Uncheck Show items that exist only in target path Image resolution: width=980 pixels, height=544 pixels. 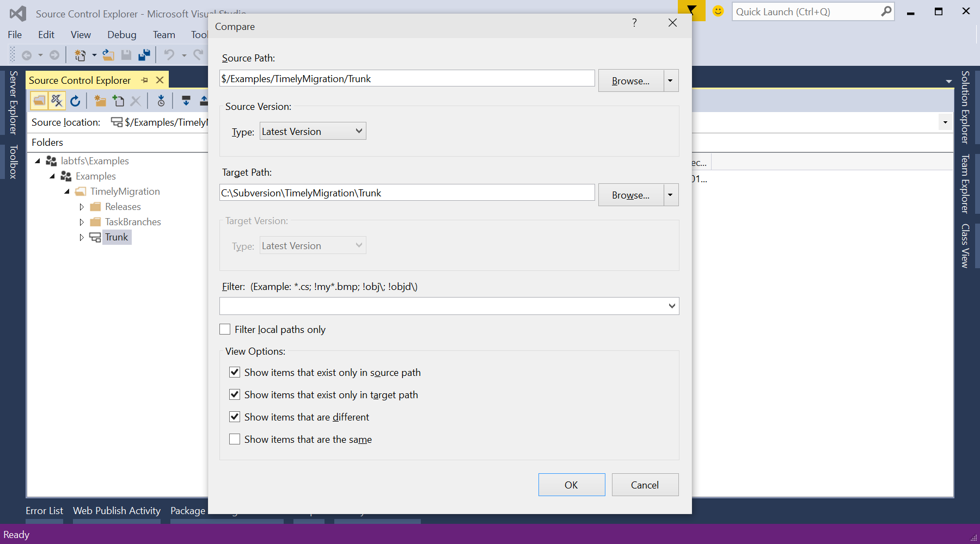235,394
